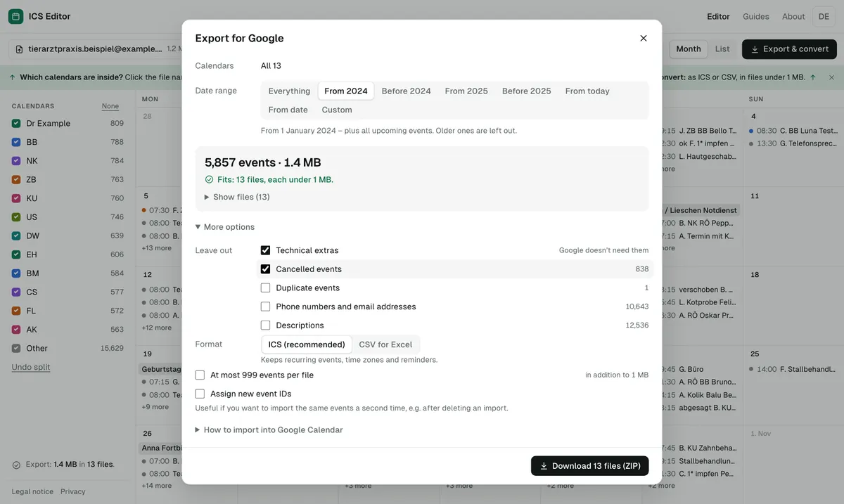Switch language with the DE button
844x504 pixels.
pos(824,16)
